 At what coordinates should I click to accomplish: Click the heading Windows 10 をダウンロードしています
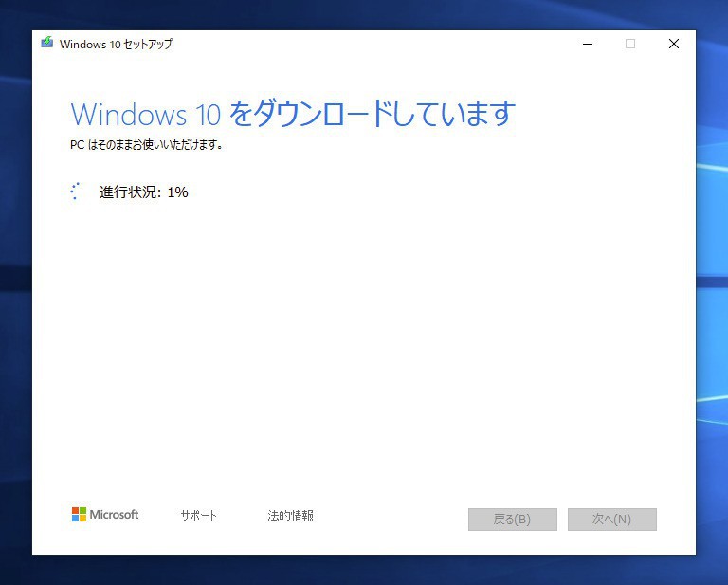pos(293,114)
